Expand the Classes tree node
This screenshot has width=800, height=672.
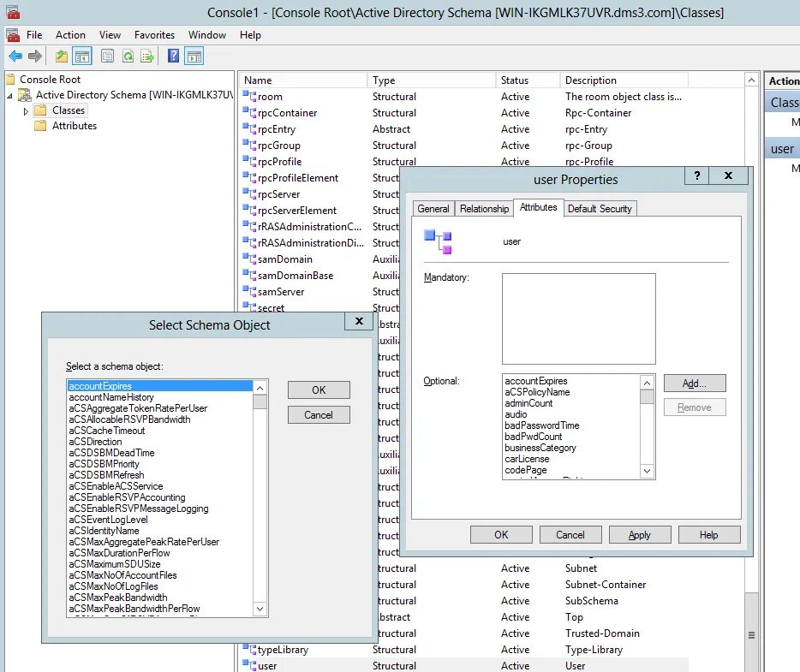click(x=26, y=111)
